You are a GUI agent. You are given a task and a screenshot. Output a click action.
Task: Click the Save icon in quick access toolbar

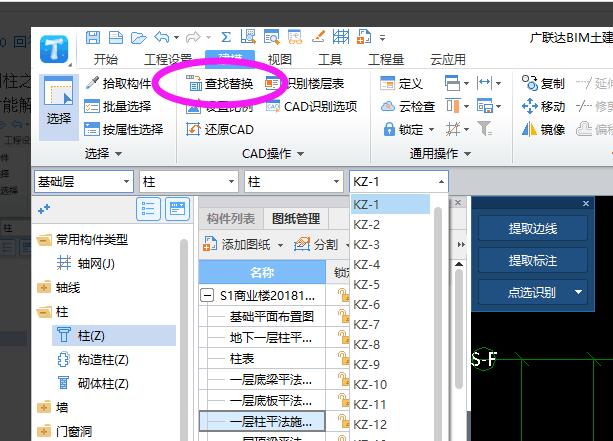(93, 38)
